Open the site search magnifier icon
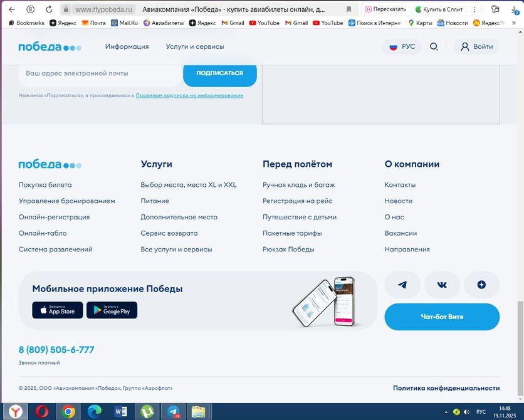Screen dimensions: 524x420 click(434, 46)
